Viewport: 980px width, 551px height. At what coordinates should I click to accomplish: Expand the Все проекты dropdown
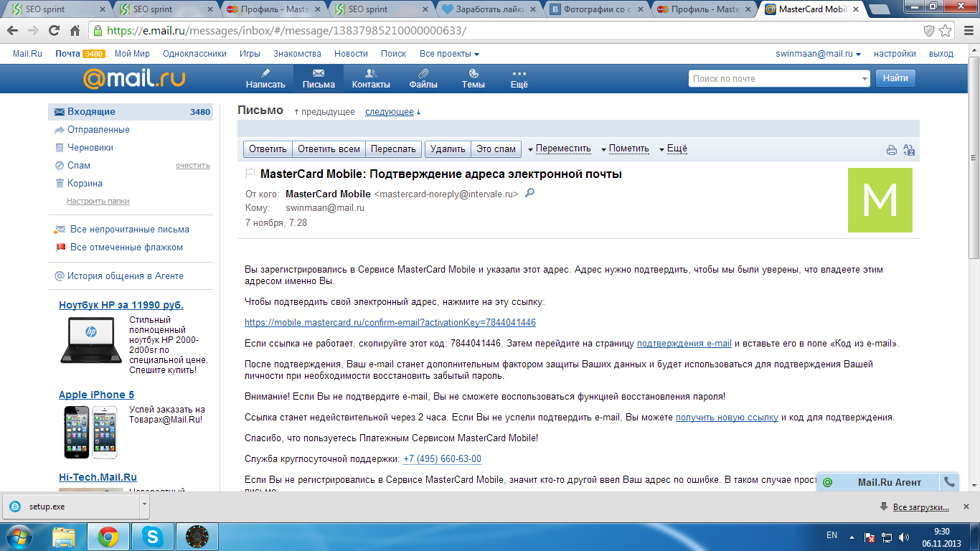click(x=449, y=54)
